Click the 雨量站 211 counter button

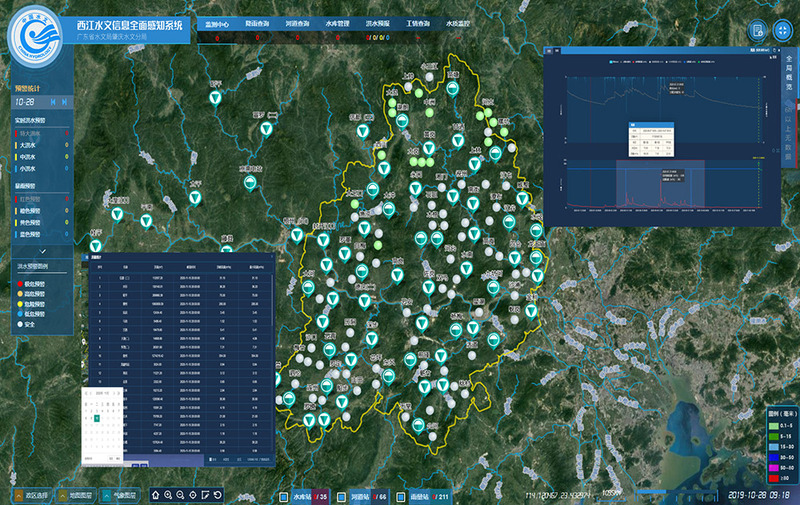429,496
